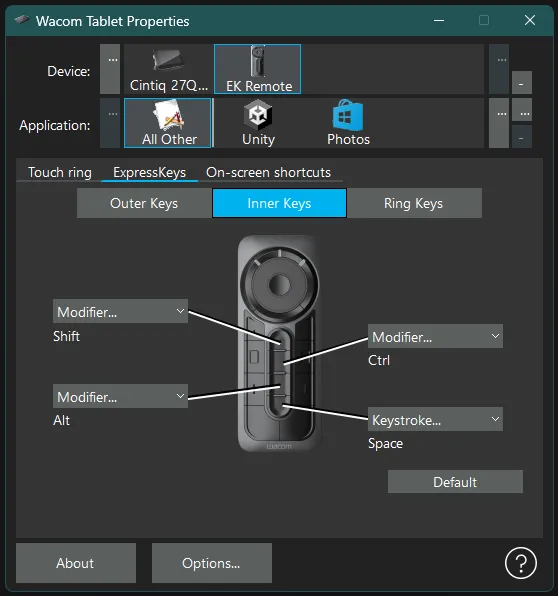Open the Modifier dropdown set to Shift

tap(120, 311)
